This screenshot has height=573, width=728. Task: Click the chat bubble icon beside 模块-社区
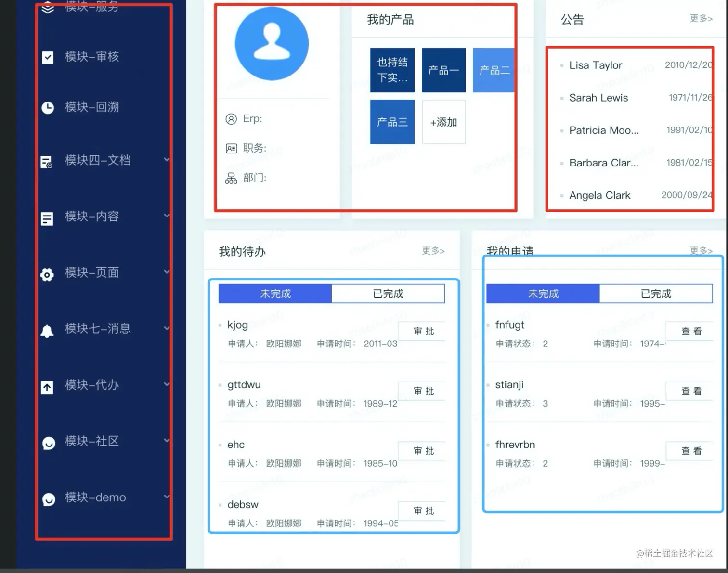pos(49,443)
